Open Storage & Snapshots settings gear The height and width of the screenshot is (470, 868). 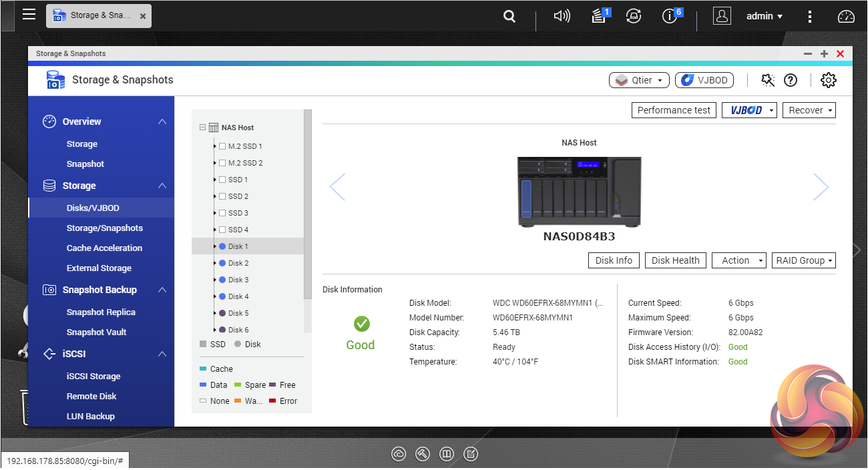[x=828, y=80]
